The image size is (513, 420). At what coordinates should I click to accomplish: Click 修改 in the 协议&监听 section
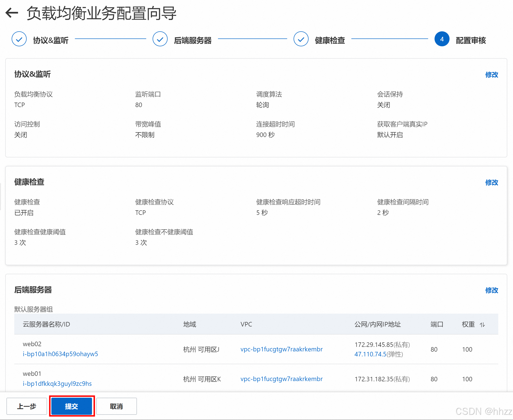coord(491,75)
